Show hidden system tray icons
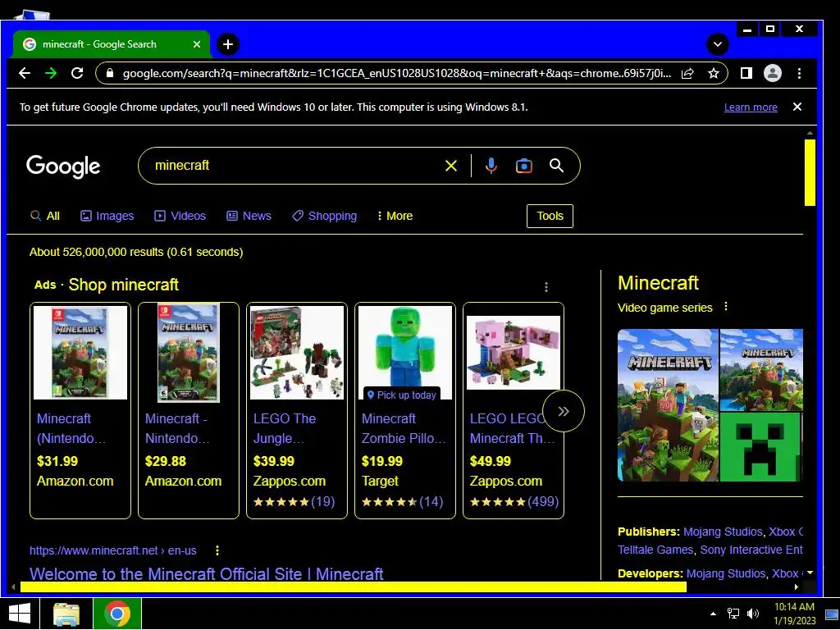The width and height of the screenshot is (840, 630). (x=713, y=614)
